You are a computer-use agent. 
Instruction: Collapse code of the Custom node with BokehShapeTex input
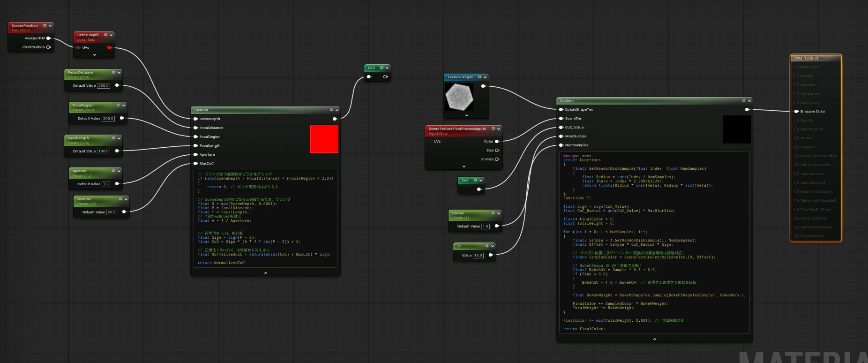[x=655, y=339]
